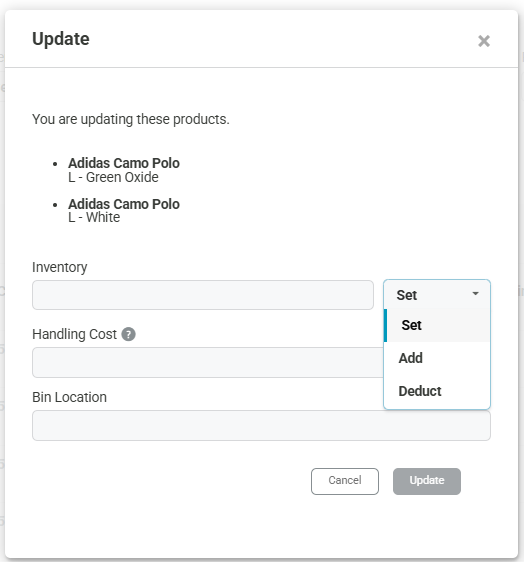
Task: Click the 'L - Green Oxide' variant text
Action: 113,177
